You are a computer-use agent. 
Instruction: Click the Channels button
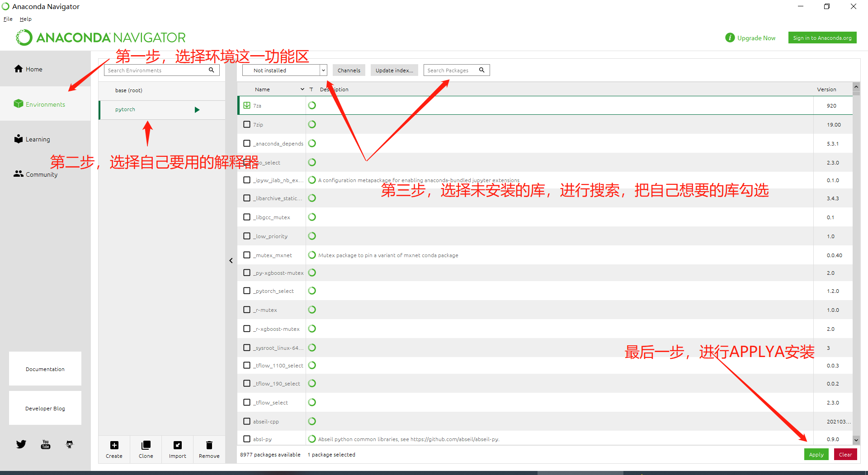point(349,70)
